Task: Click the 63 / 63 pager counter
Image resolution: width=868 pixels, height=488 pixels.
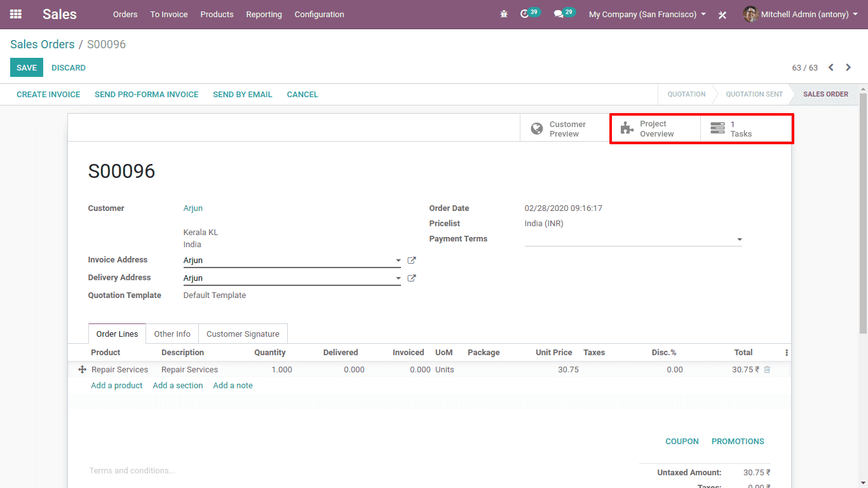Action: coord(804,67)
